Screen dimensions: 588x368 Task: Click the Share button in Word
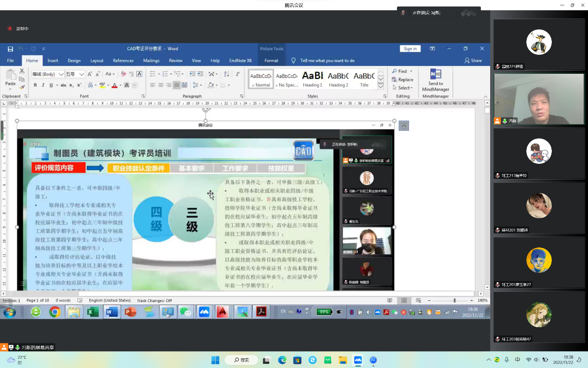point(473,60)
